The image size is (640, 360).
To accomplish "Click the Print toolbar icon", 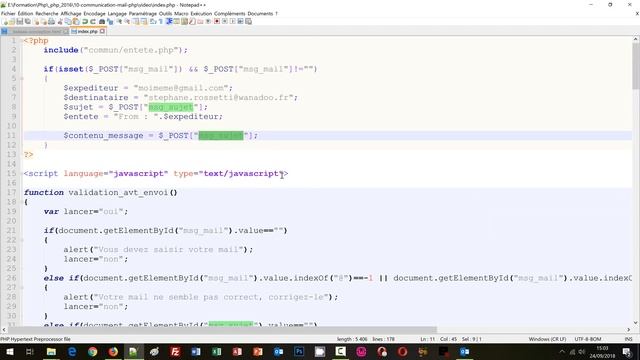I will pos(51,21).
